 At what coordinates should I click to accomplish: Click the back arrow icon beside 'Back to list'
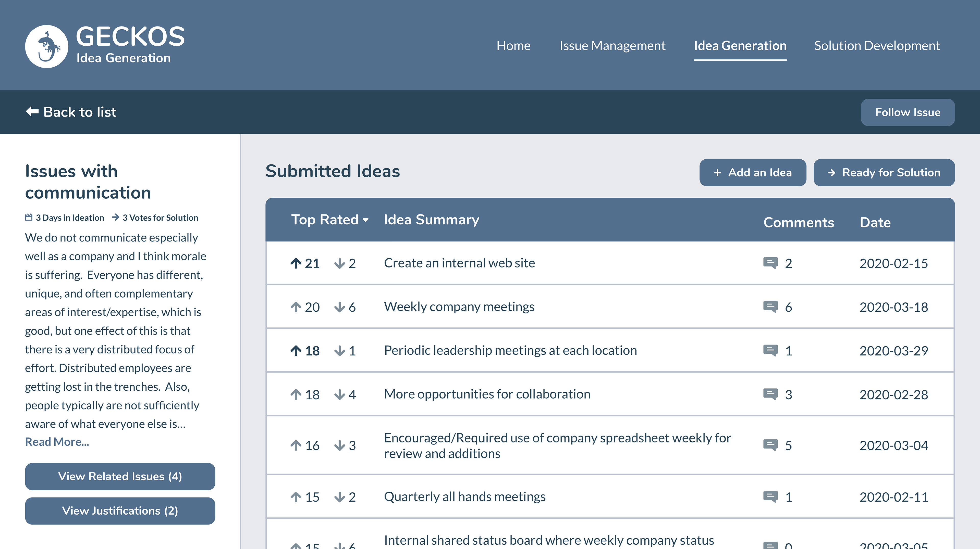point(32,112)
